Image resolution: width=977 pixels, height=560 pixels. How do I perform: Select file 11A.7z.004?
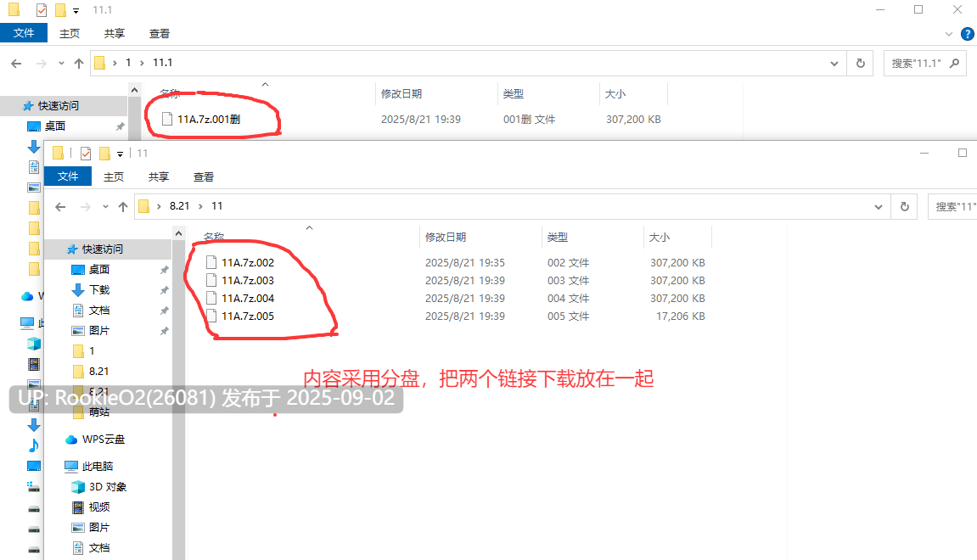(x=248, y=298)
